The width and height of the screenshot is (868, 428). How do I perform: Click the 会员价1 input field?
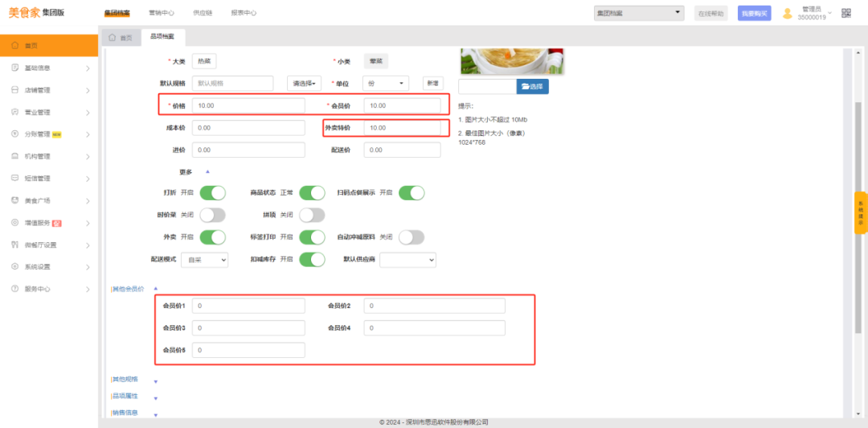point(248,306)
